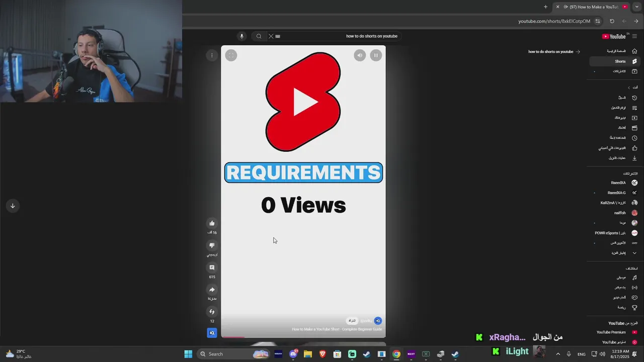Open the YouTube logo home link
The height and width of the screenshot is (362, 644).
pos(614,36)
